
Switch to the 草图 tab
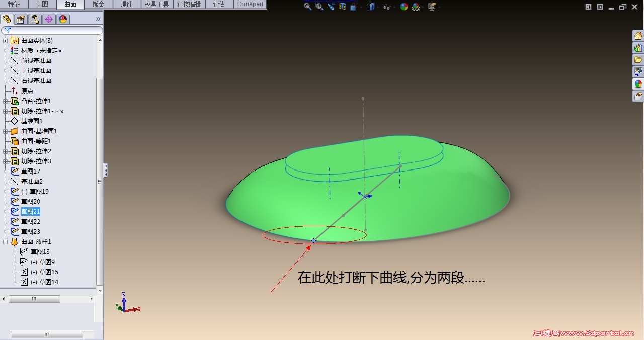[x=42, y=5]
